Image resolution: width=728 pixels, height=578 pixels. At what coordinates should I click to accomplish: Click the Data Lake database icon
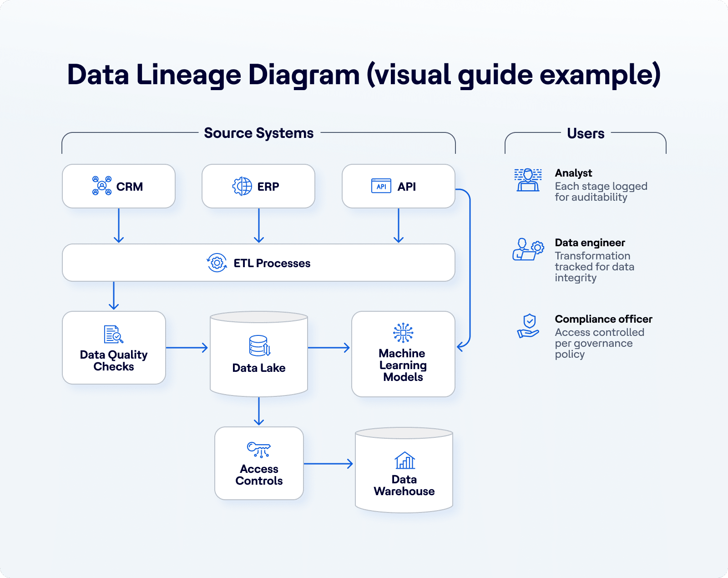pyautogui.click(x=260, y=346)
